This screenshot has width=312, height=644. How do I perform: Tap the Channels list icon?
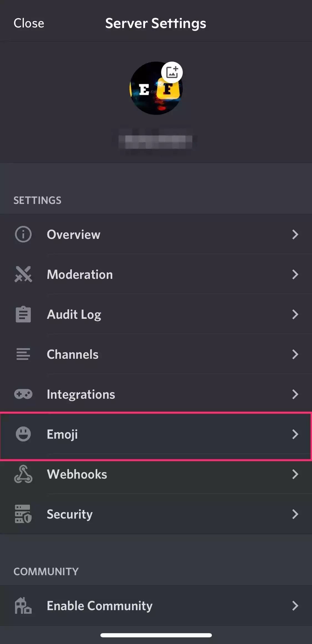[23, 354]
